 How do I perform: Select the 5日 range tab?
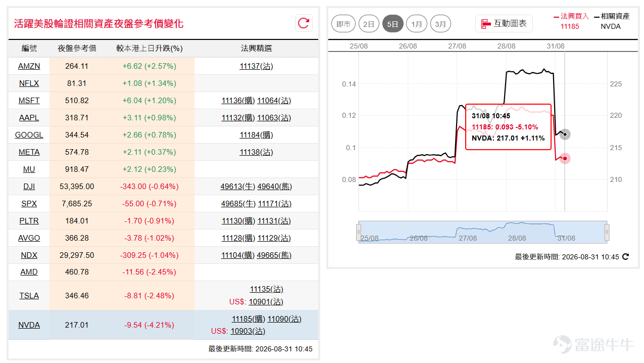[x=393, y=24]
